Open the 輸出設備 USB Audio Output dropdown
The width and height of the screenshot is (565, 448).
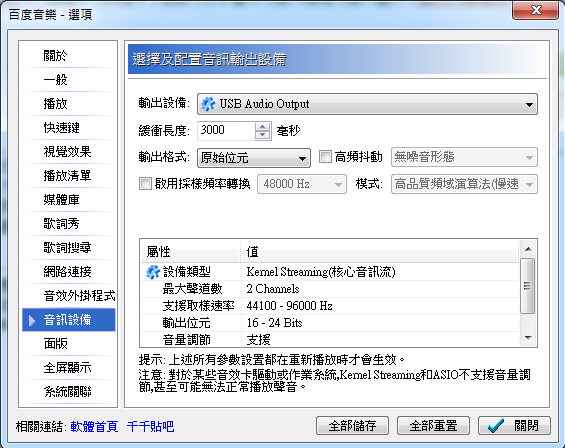pos(367,104)
